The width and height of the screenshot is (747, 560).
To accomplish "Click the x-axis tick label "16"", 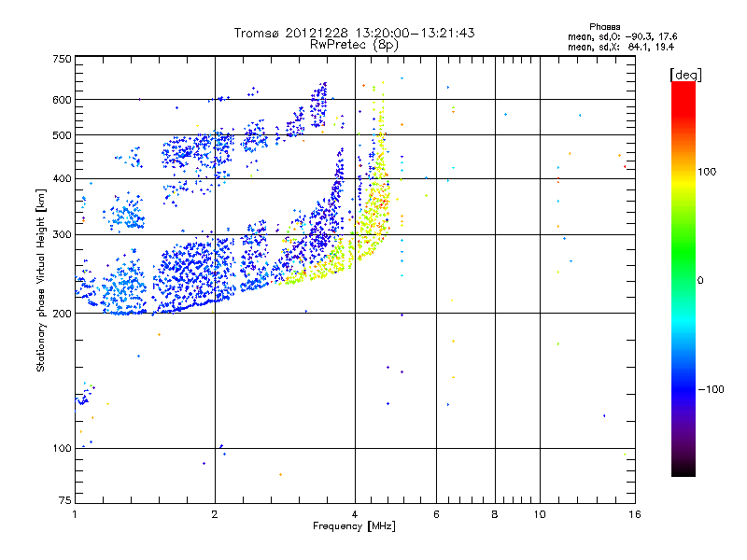I will click(x=635, y=514).
